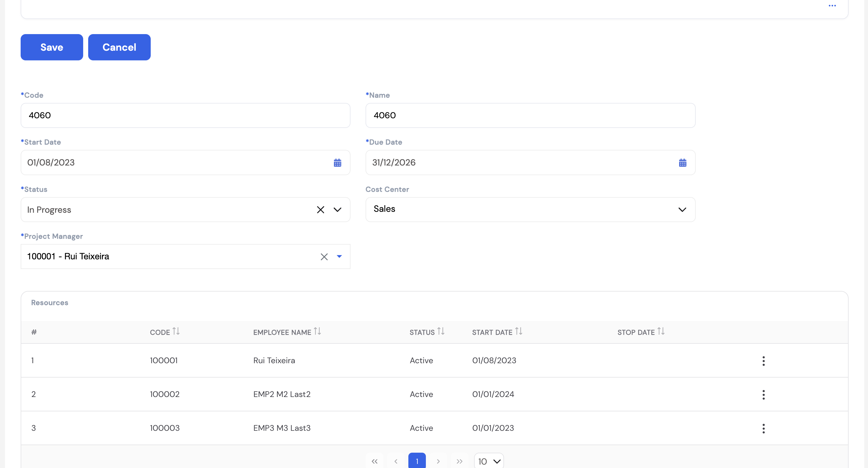868x468 pixels.
Task: Click employee code 100003 cell
Action: [x=165, y=428]
